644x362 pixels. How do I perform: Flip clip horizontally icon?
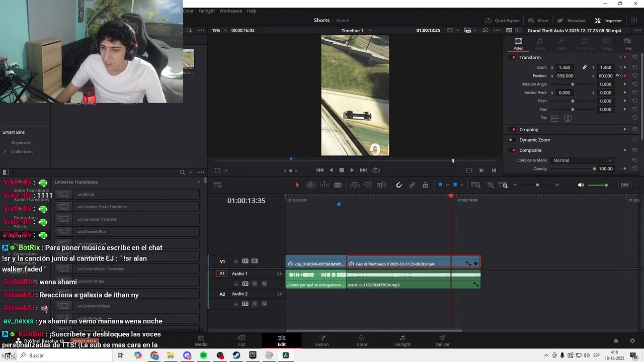pos(555,118)
